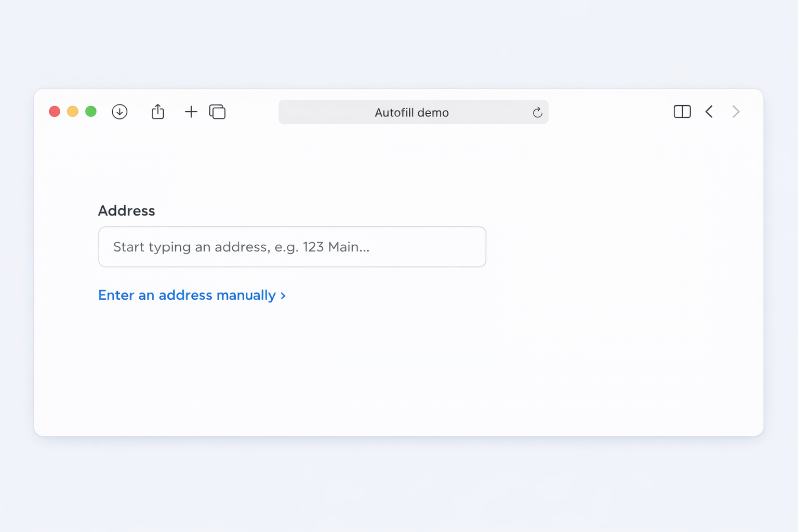
Task: Click the 'Autofill demo' page title text
Action: (x=411, y=113)
